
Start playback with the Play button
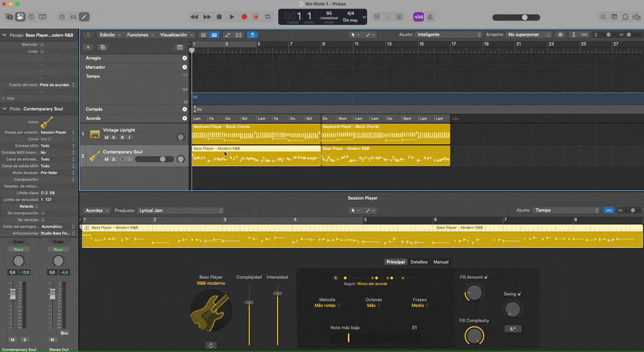[231, 17]
